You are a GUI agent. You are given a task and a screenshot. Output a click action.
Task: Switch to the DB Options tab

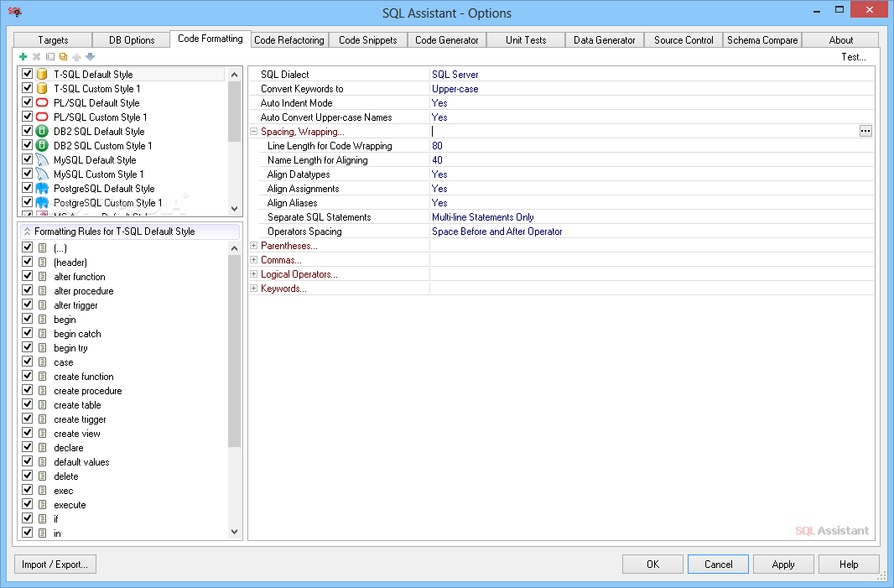(132, 40)
